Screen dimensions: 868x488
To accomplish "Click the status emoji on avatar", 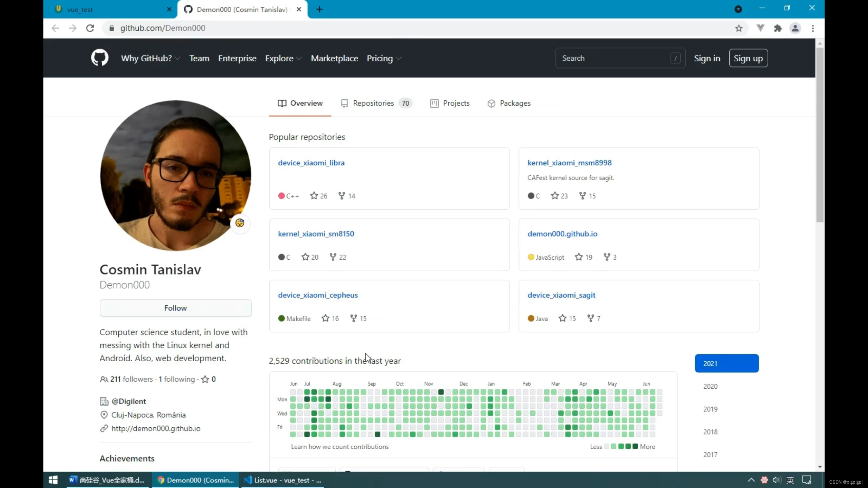I will 240,223.
